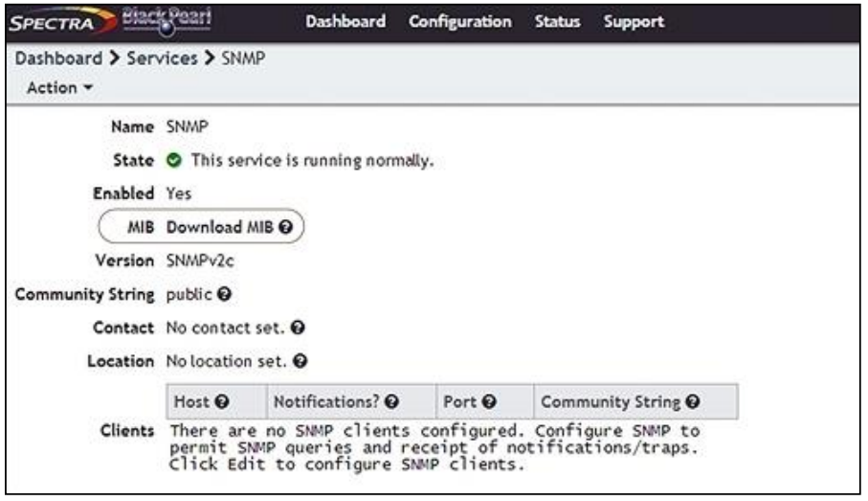Click the Notifications column help icon
This screenshot has width=868, height=501.
tap(392, 401)
